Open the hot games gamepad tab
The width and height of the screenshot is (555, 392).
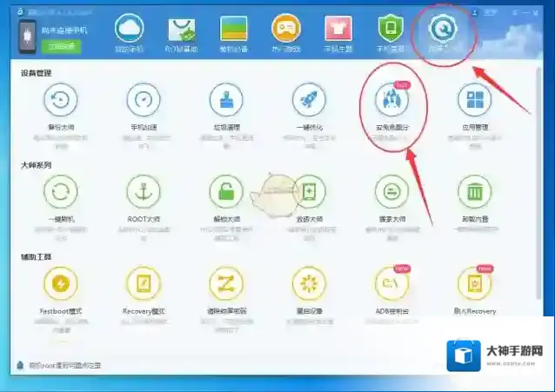pos(286,33)
